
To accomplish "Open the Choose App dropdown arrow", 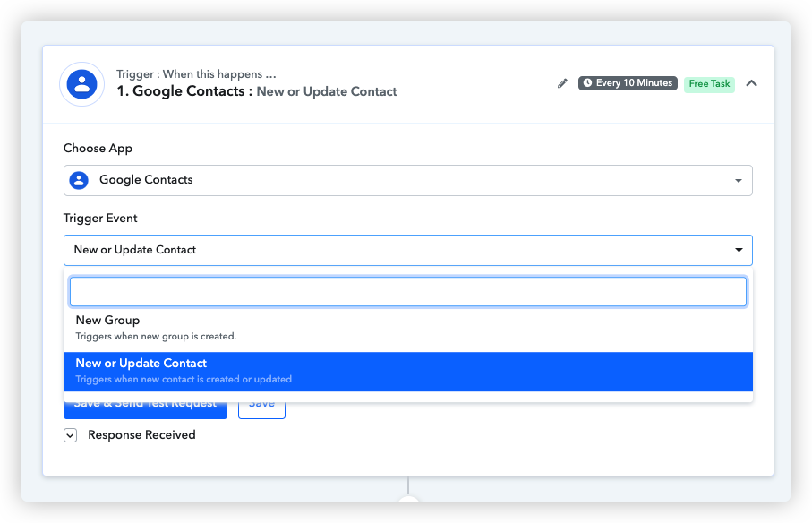I will pyautogui.click(x=739, y=181).
